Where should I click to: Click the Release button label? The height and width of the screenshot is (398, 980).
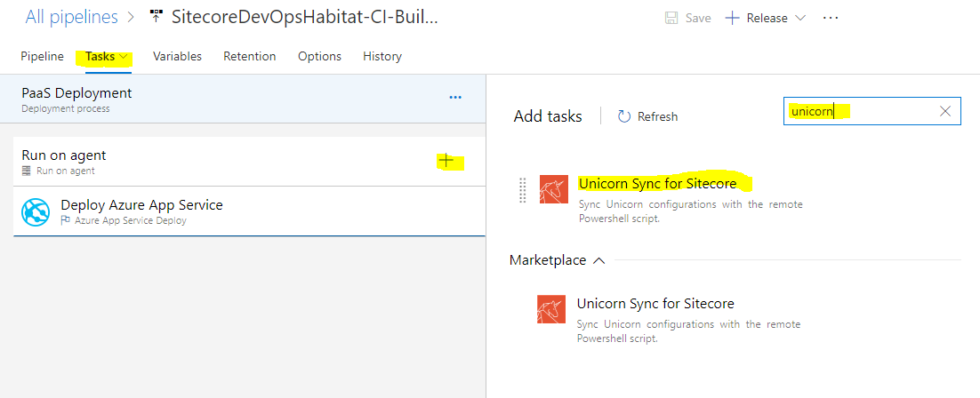pos(767,18)
